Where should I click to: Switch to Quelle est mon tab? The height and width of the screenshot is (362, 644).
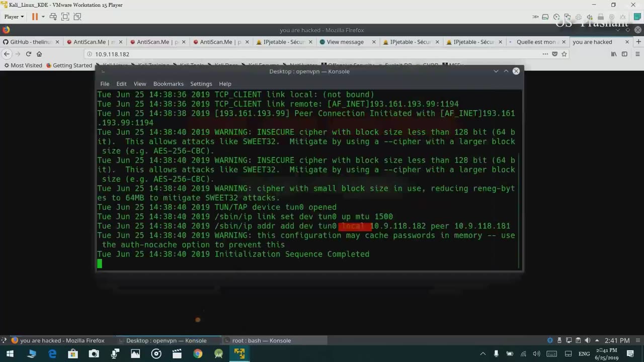538,42
